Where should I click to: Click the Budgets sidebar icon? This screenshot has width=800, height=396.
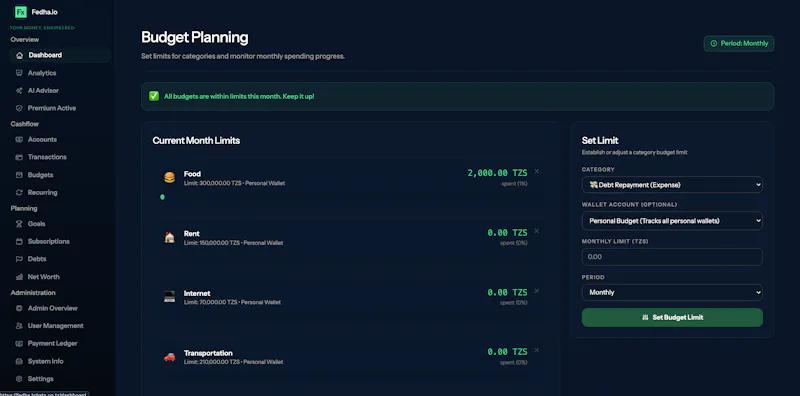click(x=19, y=175)
